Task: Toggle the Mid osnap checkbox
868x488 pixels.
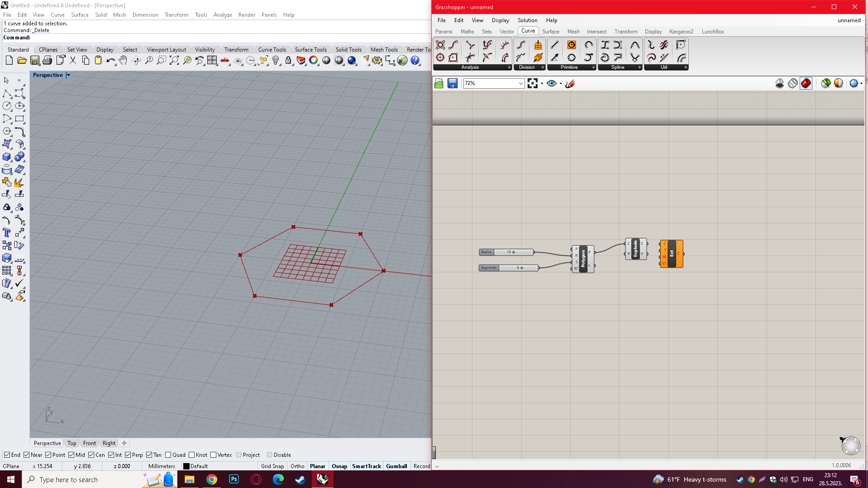Action: pos(72,455)
